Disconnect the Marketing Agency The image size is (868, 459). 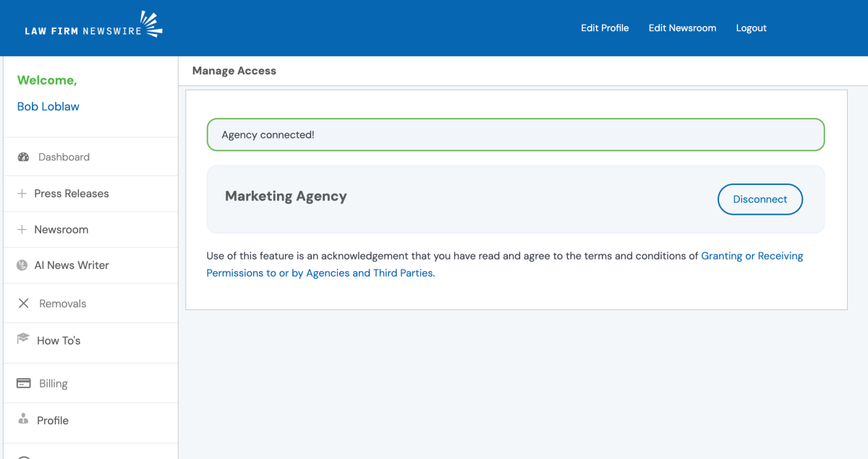click(759, 200)
